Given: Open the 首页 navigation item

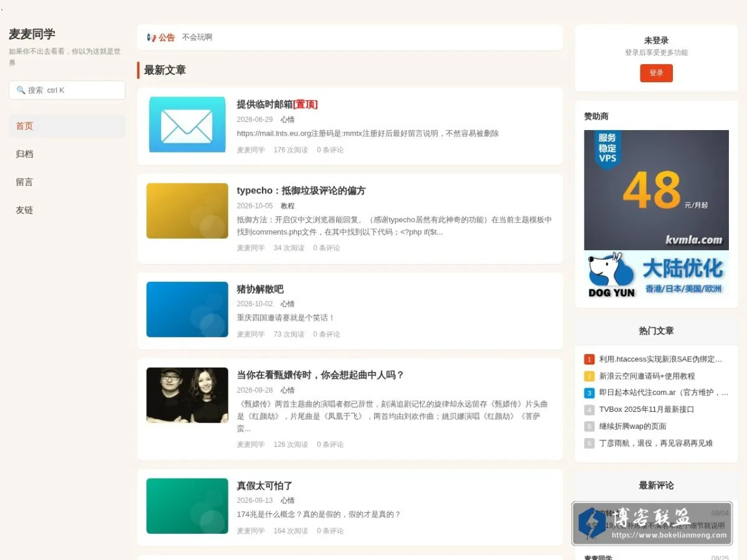Looking at the screenshot, I should (67, 126).
